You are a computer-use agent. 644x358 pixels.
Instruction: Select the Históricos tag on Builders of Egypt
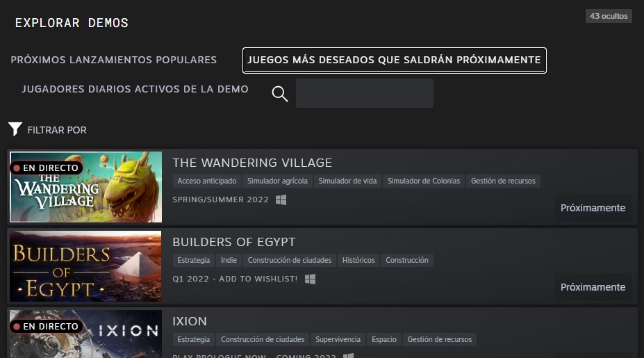[x=358, y=260]
